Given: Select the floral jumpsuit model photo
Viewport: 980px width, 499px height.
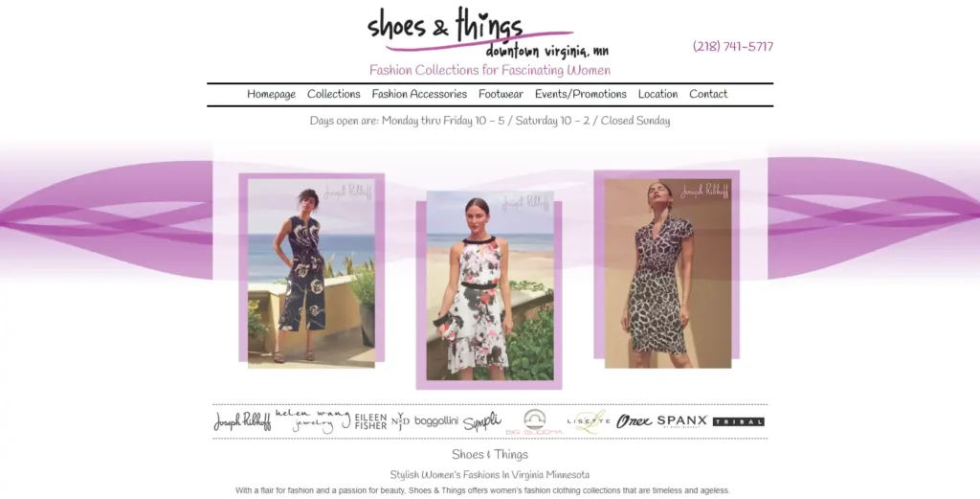Looking at the screenshot, I should 311,273.
